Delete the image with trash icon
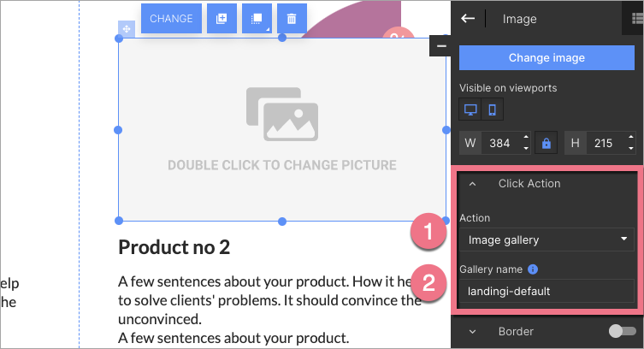Viewport: 644px width, 349px height. click(x=292, y=19)
